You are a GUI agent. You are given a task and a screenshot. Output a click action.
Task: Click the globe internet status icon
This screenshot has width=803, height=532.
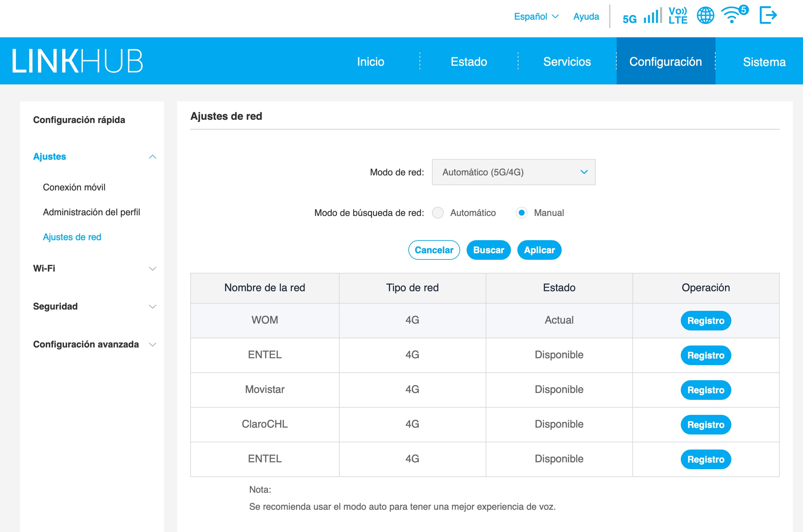705,16
